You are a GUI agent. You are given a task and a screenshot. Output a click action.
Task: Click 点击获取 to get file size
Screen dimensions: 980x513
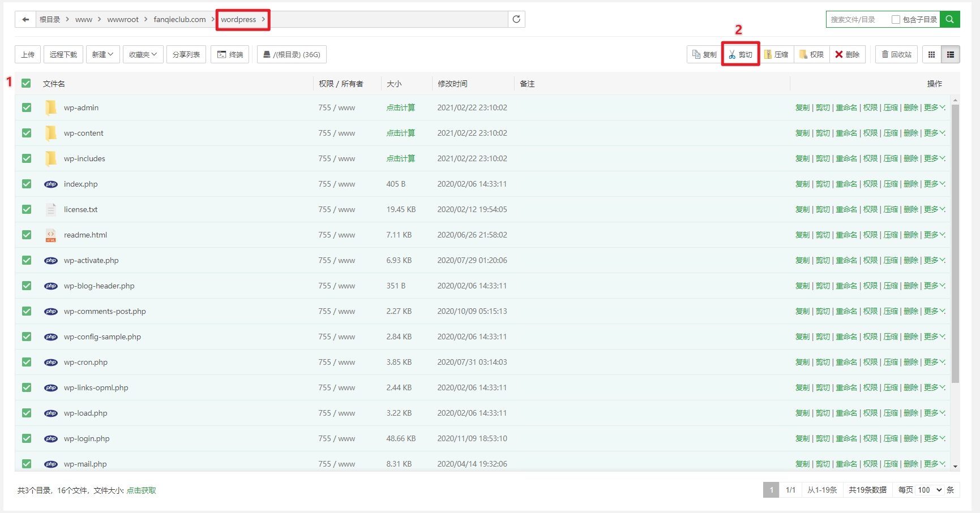[142, 490]
